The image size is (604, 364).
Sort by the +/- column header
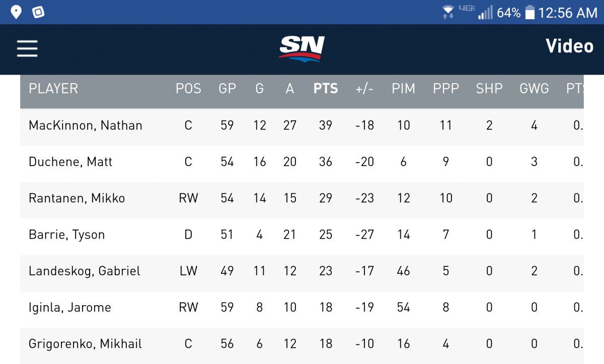(364, 89)
